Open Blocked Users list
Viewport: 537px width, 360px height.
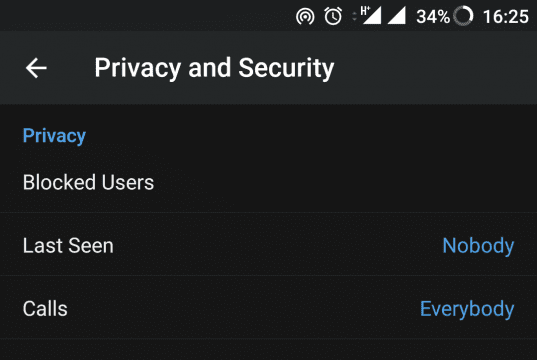(x=268, y=182)
